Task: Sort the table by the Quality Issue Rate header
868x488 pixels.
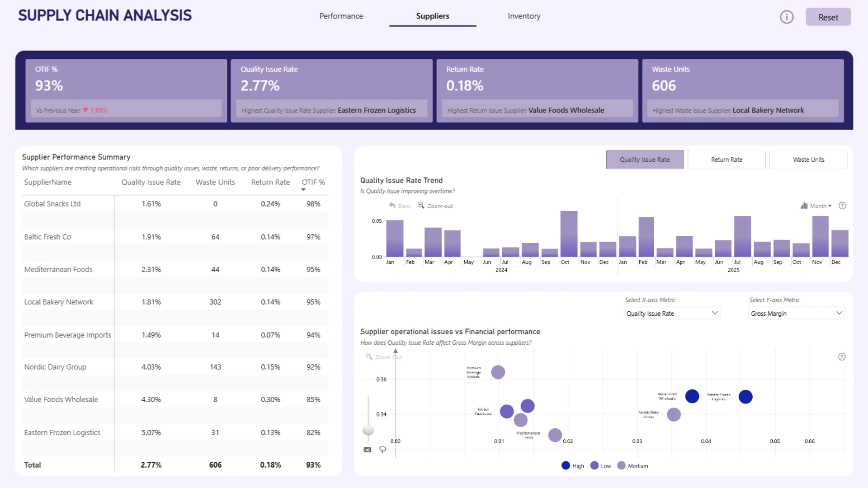Action: point(151,182)
